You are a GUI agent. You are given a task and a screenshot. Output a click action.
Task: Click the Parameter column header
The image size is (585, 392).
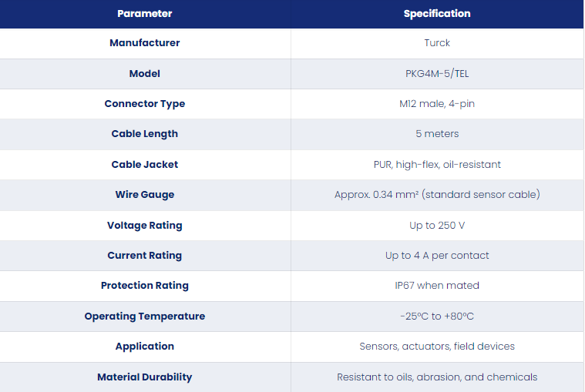(145, 14)
